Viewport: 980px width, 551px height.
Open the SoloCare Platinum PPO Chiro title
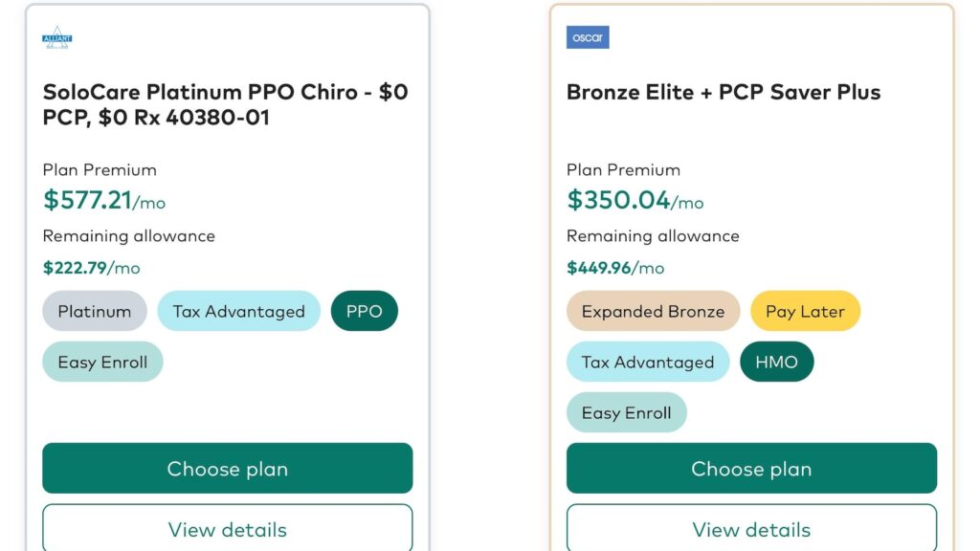pyautogui.click(x=225, y=104)
